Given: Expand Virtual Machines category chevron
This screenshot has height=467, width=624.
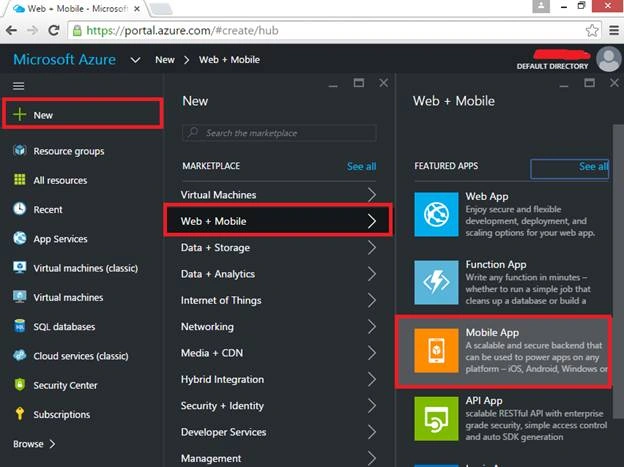Looking at the screenshot, I should click(x=372, y=195).
